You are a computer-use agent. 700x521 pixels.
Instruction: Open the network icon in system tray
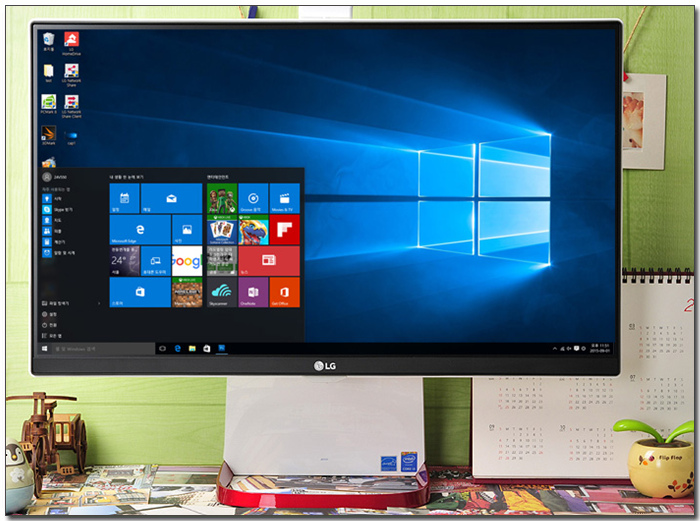(562, 348)
